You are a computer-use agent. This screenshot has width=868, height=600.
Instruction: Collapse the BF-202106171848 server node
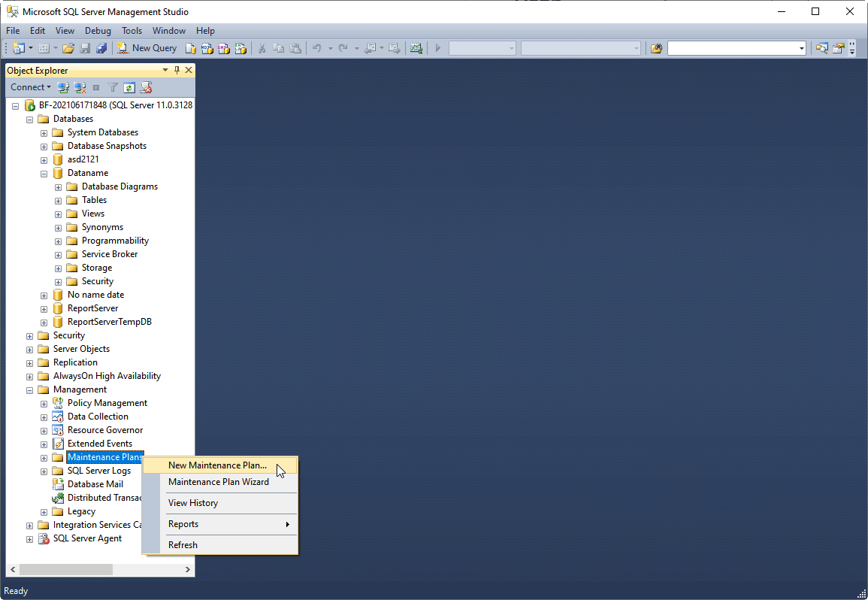coord(16,106)
